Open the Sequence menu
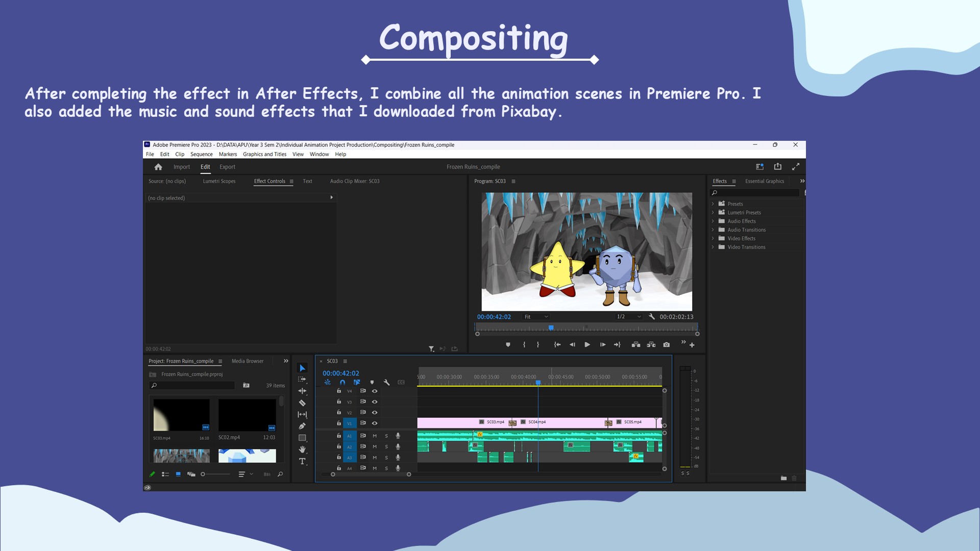The image size is (980, 551). [x=202, y=155]
